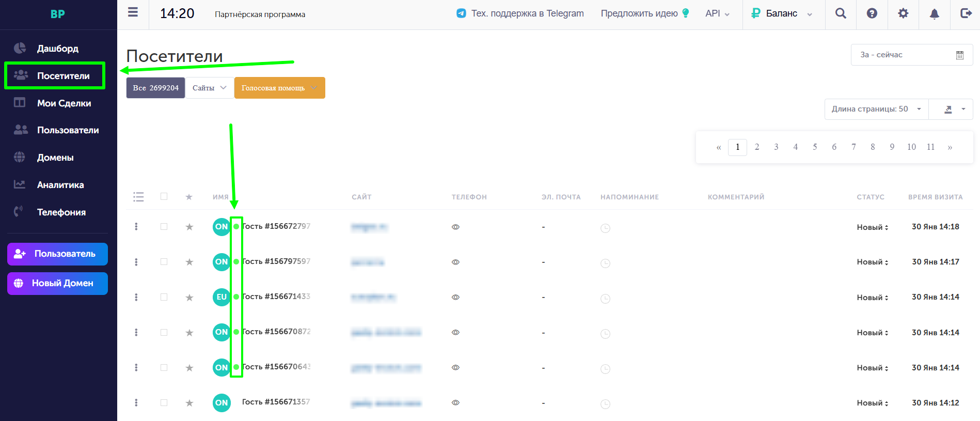Open guest name Гость #156670872
980x421 pixels.
(x=276, y=332)
